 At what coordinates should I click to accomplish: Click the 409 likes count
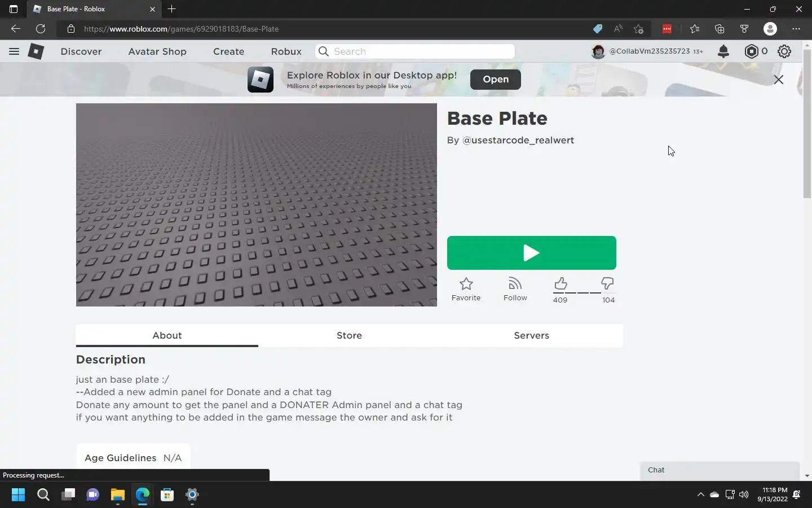pyautogui.click(x=560, y=300)
